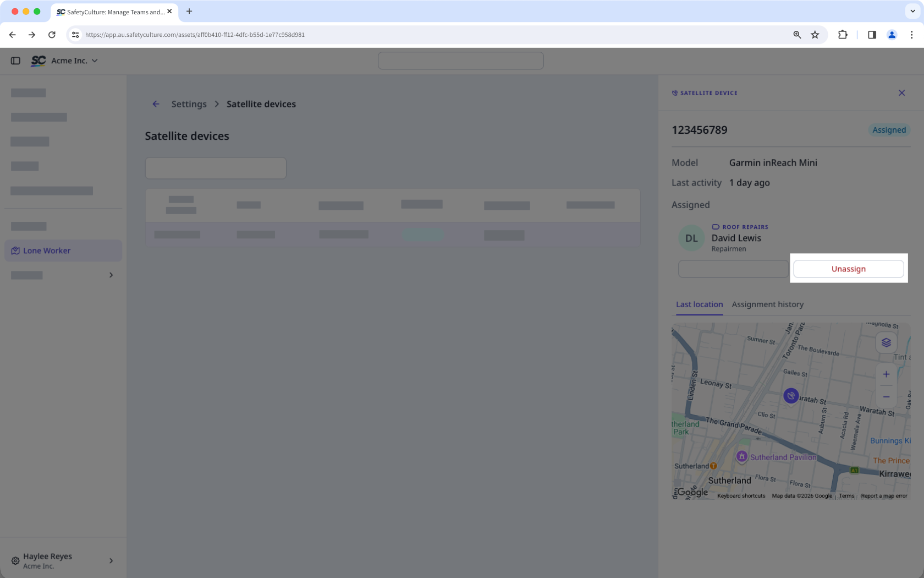This screenshot has width=924, height=578.
Task: Click the Sutherland station marker
Action: tap(713, 466)
